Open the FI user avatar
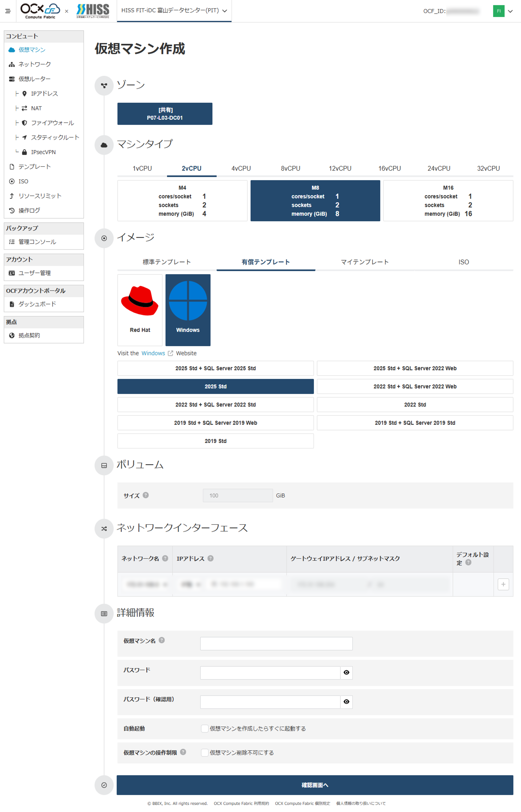The width and height of the screenshot is (521, 812). (498, 11)
